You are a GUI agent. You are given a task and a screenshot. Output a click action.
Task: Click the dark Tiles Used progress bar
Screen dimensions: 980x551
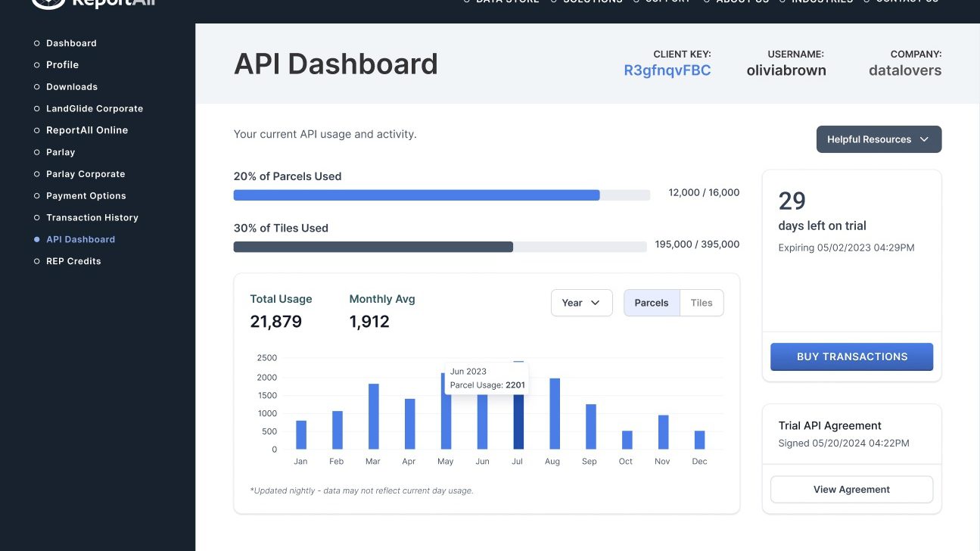[x=373, y=247]
